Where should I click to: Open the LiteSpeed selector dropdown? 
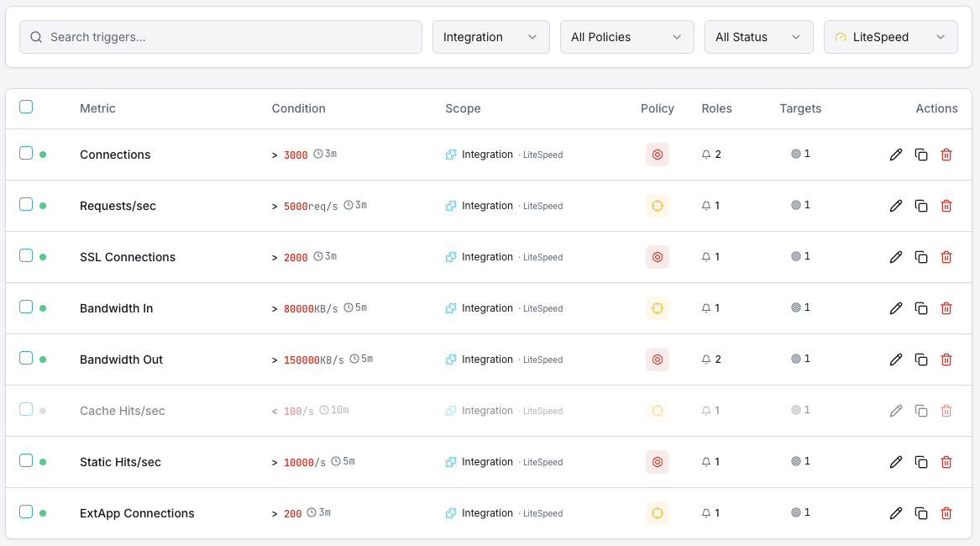890,37
